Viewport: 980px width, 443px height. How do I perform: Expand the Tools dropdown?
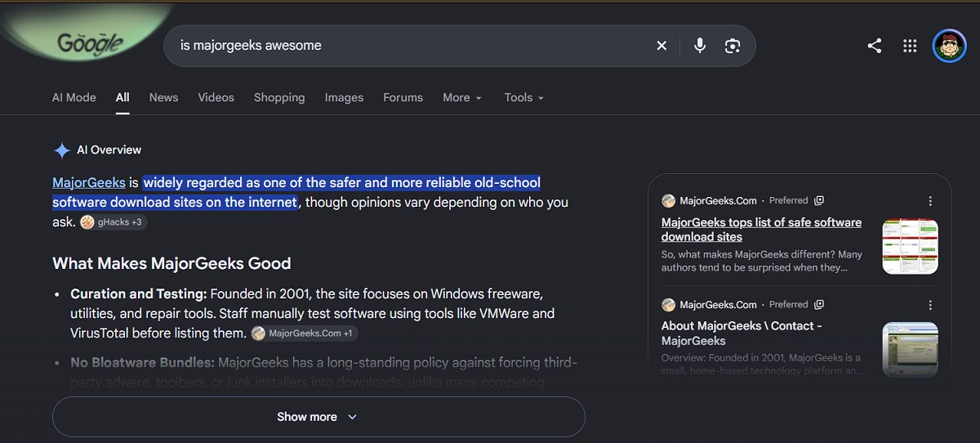523,97
